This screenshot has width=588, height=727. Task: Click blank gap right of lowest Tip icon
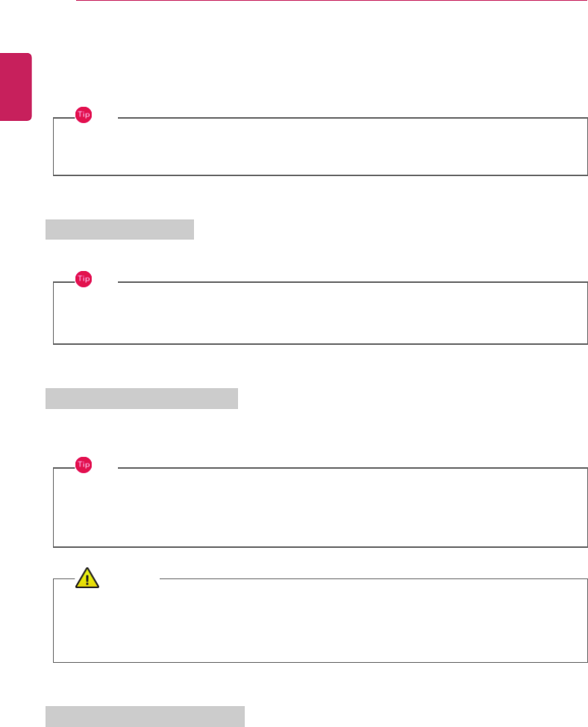(x=106, y=467)
